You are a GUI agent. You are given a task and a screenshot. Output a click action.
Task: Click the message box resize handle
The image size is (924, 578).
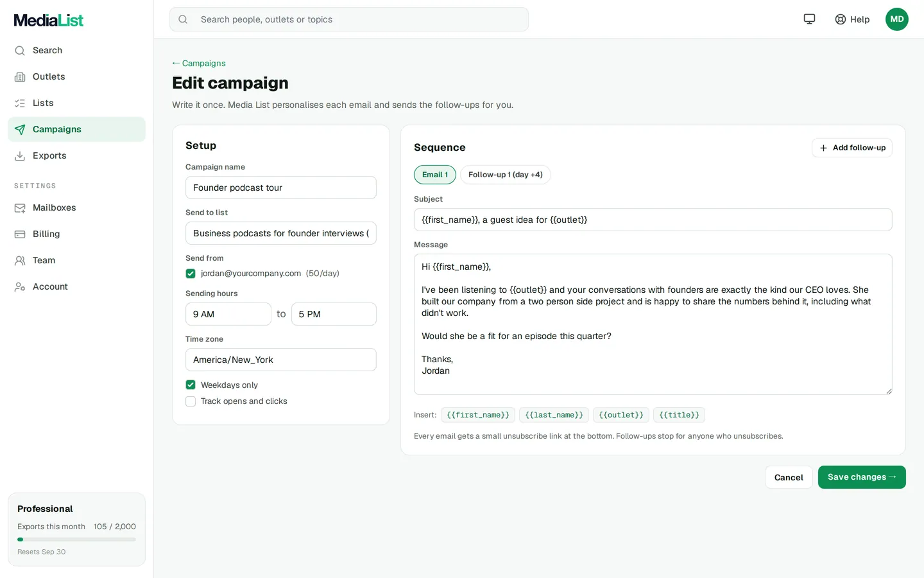pyautogui.click(x=889, y=391)
